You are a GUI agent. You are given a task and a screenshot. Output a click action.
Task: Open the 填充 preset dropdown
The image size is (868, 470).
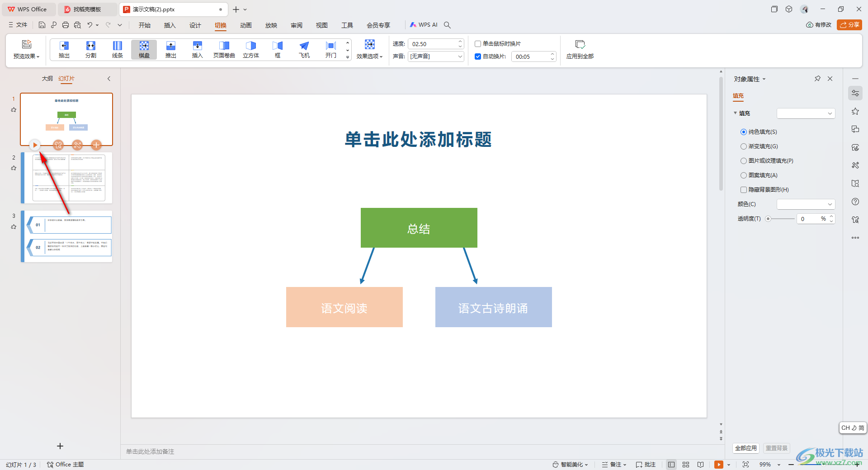click(x=806, y=113)
